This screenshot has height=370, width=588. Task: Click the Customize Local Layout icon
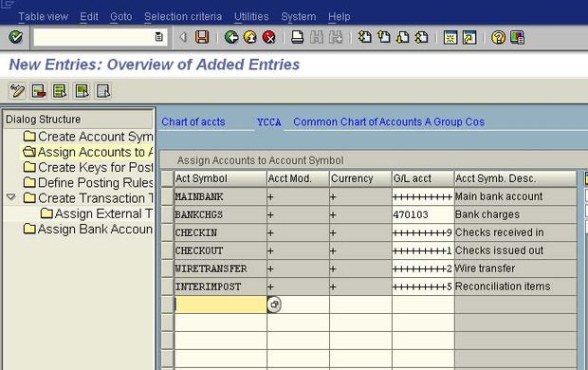click(x=517, y=37)
